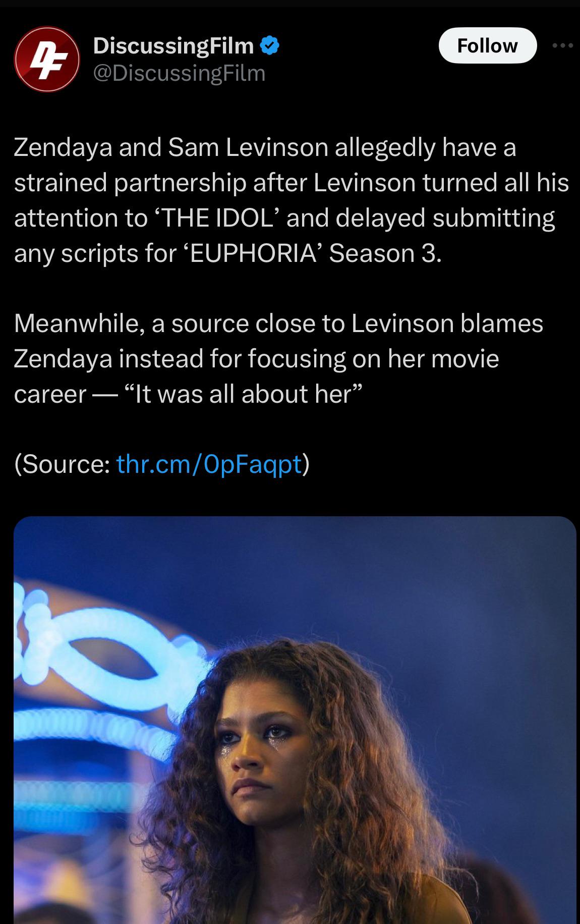The width and height of the screenshot is (580, 924).
Task: Follow the DiscussingFilm account
Action: tap(487, 45)
